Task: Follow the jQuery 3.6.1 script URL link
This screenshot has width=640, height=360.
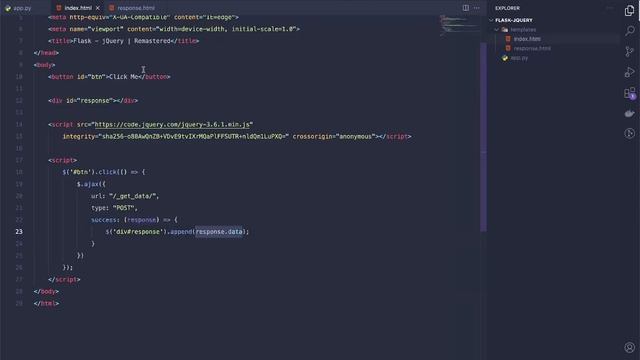Action: point(172,124)
